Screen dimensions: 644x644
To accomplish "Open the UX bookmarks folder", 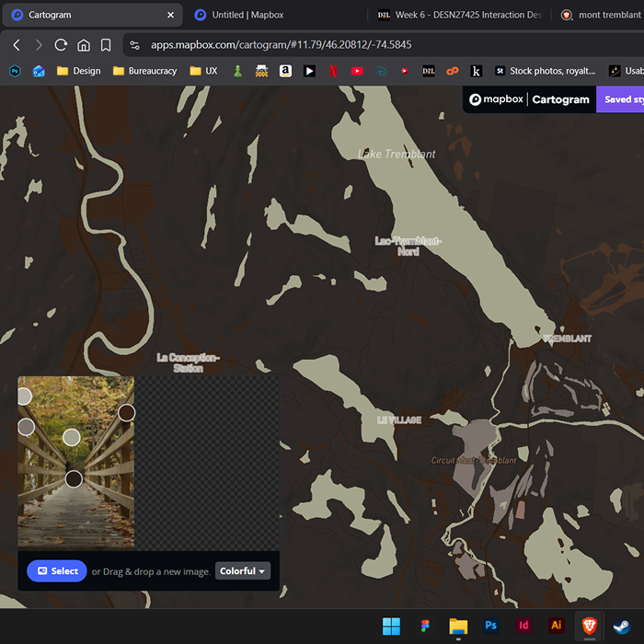I will [203, 71].
